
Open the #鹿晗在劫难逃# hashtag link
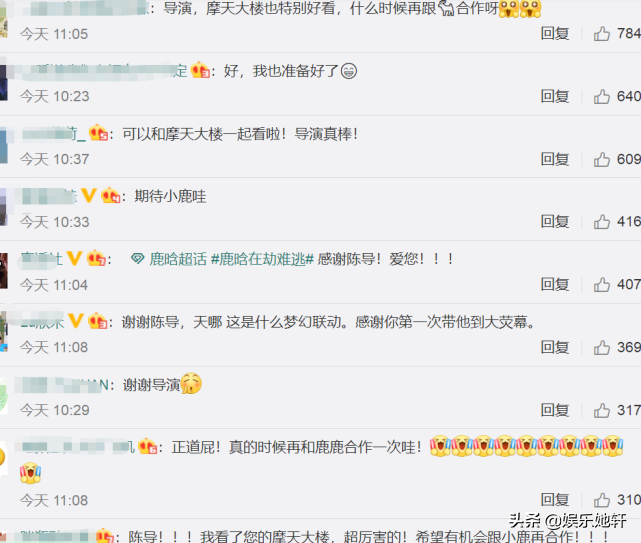click(262, 259)
